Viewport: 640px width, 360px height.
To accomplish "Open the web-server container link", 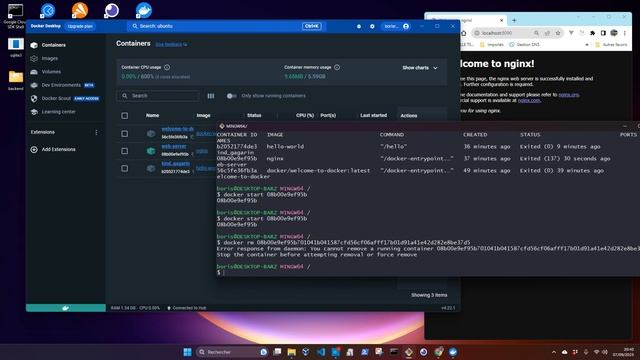I will tap(174, 146).
